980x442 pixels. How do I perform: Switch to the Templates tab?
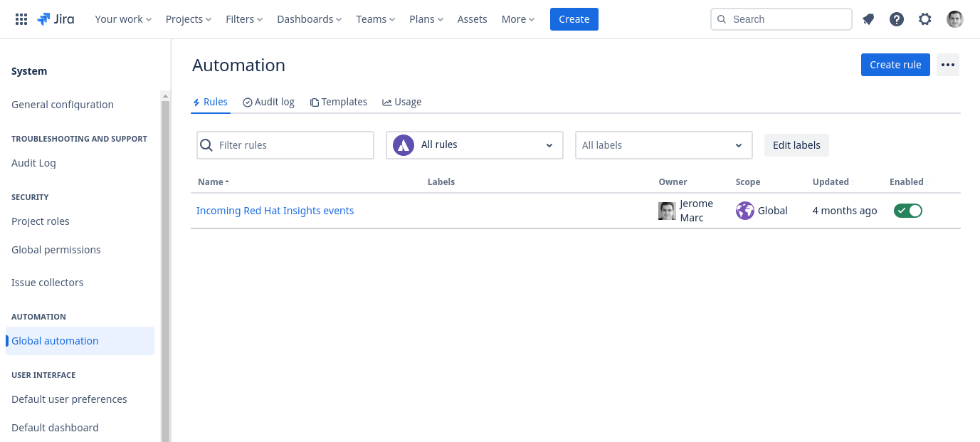[x=339, y=102]
